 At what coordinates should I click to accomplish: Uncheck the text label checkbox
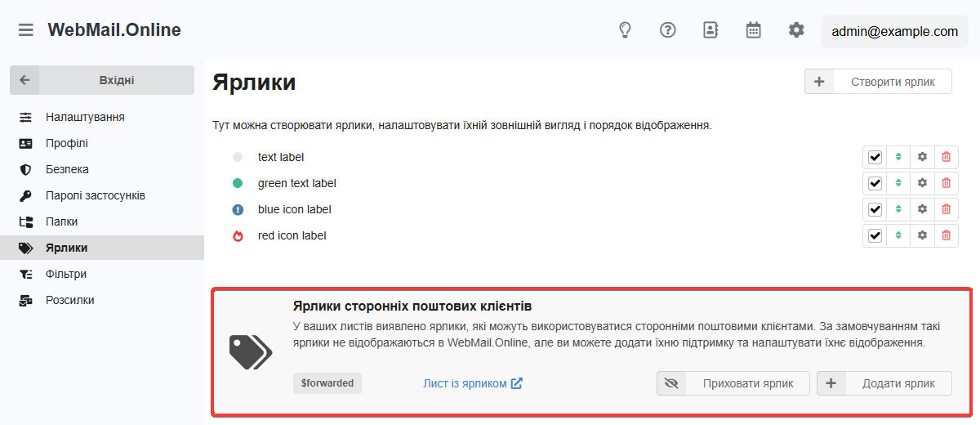pos(875,157)
